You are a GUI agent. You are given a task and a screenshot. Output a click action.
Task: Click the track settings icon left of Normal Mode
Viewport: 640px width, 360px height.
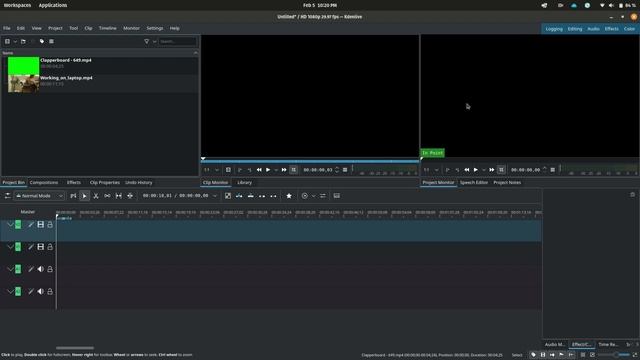[7, 196]
